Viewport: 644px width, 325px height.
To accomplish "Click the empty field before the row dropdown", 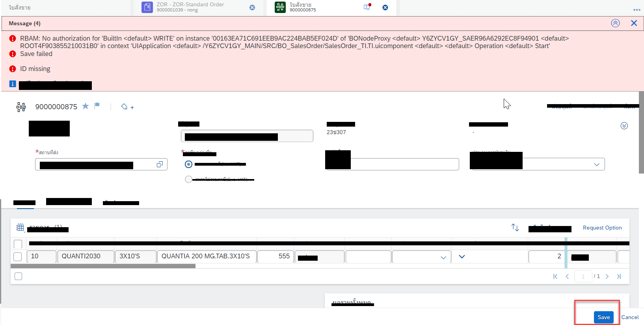I will coord(368,257).
